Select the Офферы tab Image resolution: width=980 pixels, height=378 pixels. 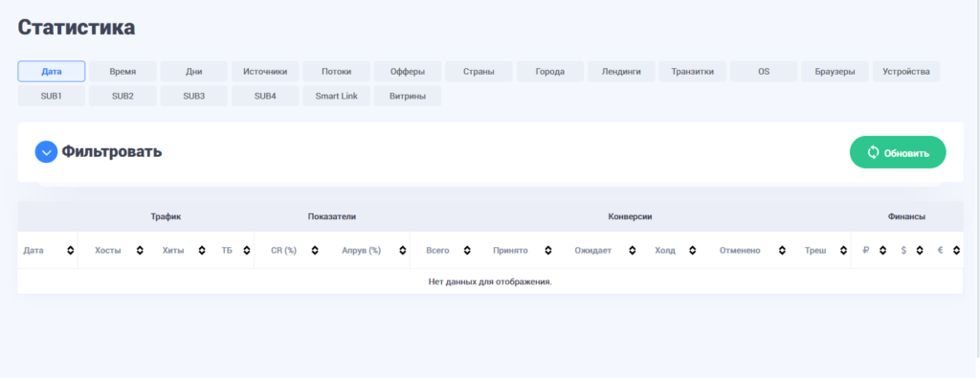(x=408, y=71)
